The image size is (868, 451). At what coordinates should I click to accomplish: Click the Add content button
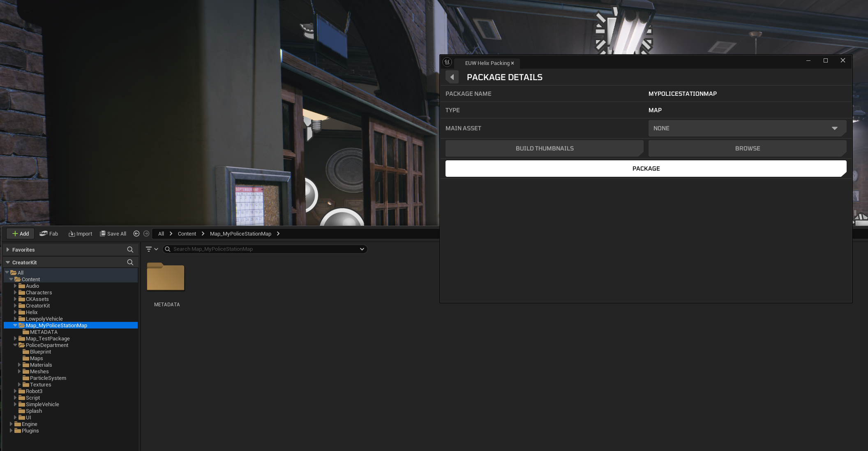pos(21,234)
